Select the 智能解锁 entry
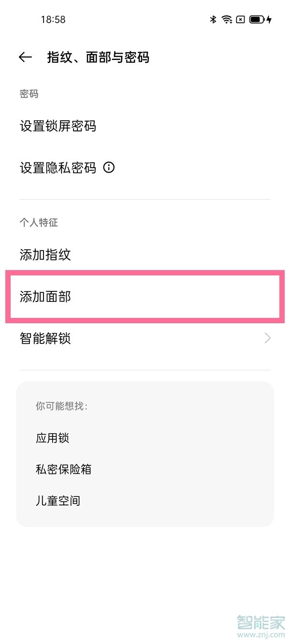 tap(45, 338)
